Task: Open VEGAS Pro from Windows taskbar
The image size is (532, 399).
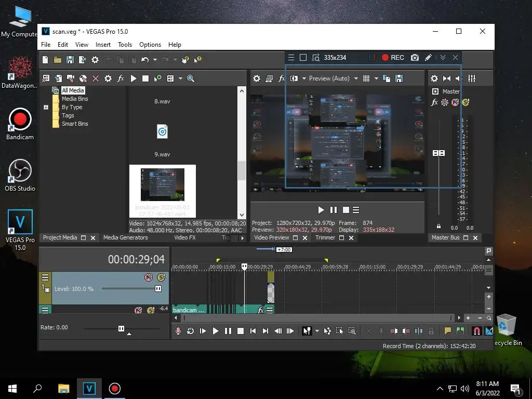Action: pos(89,389)
